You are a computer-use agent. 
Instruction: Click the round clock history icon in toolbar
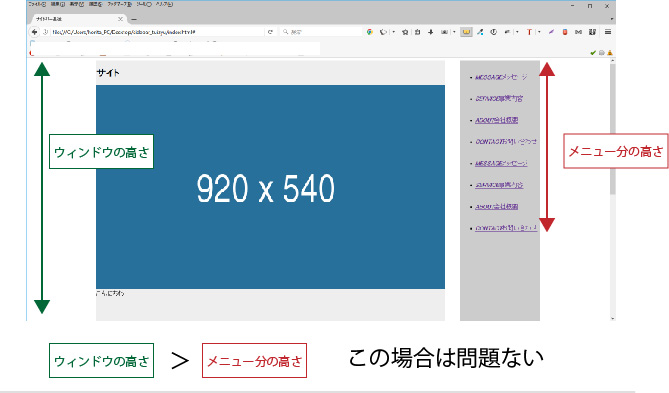[494, 32]
